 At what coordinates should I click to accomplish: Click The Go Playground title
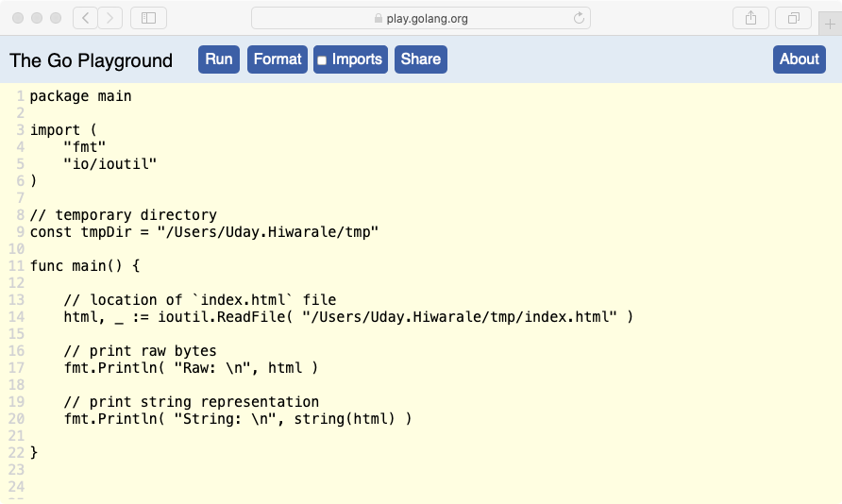click(x=91, y=60)
